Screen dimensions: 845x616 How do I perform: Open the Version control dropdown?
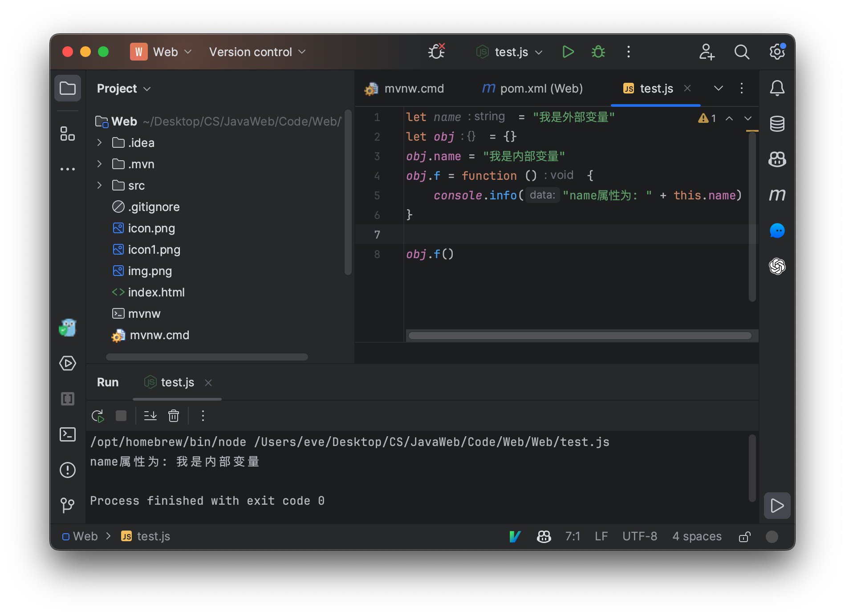258,52
